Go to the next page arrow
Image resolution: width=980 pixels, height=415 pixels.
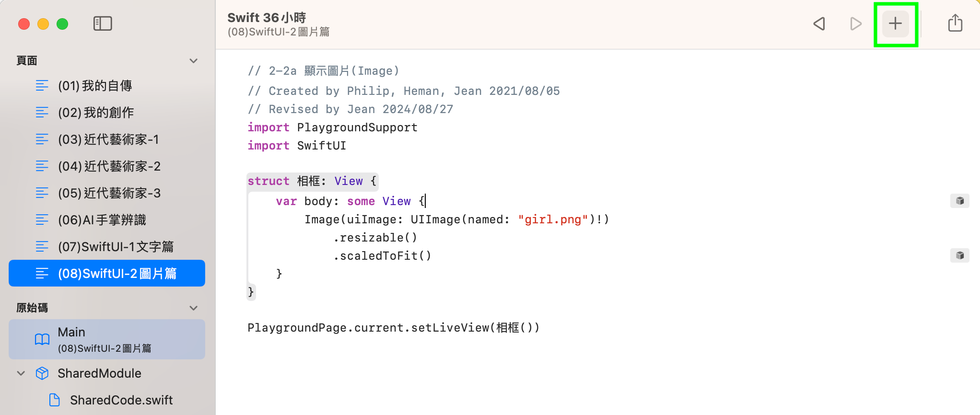click(x=855, y=23)
